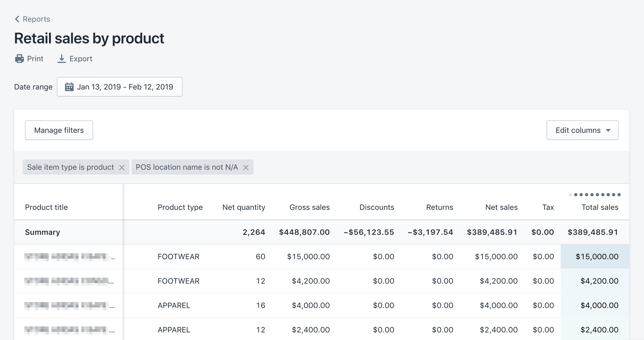This screenshot has height=340, width=644.
Task: Click the Export button
Action: coord(76,59)
